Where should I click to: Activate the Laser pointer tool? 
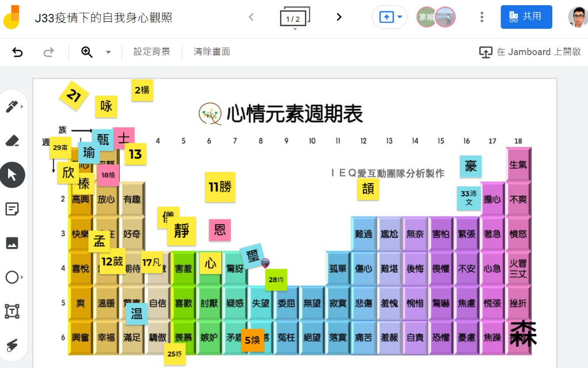tap(12, 346)
